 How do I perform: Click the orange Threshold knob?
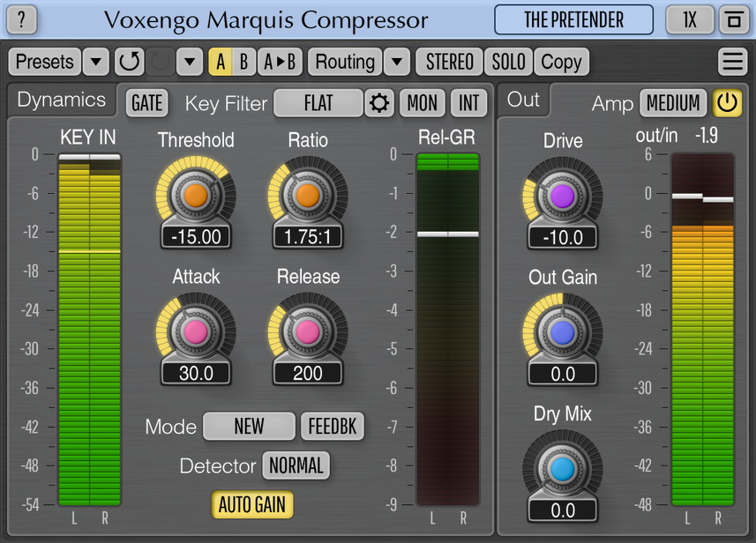pos(195,196)
